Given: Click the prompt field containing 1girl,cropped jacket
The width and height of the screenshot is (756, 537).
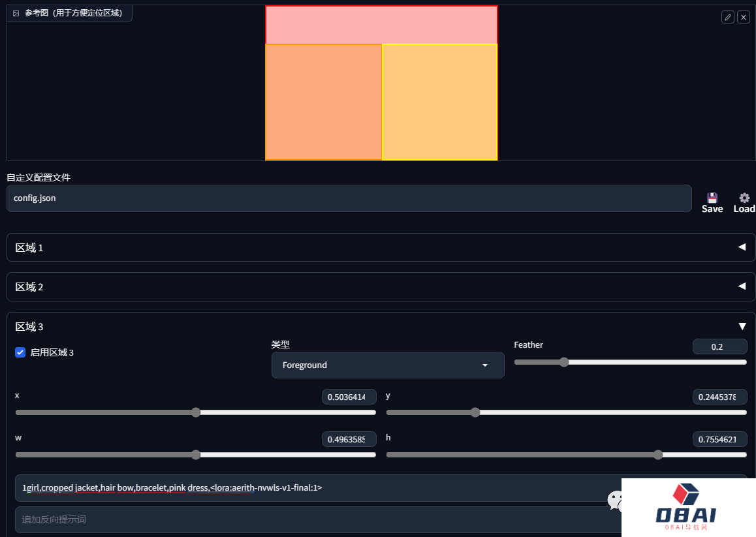Looking at the screenshot, I should [313, 487].
